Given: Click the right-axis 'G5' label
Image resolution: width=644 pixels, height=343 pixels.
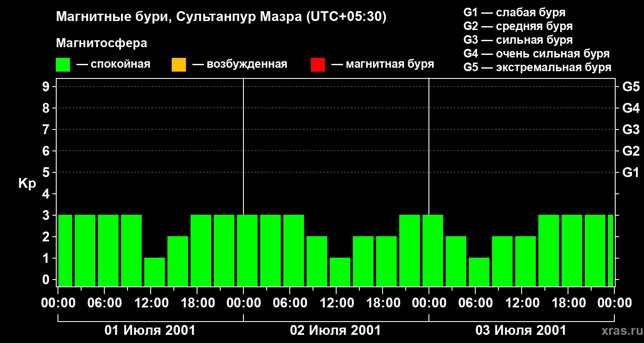Looking at the screenshot, I should [x=631, y=87].
